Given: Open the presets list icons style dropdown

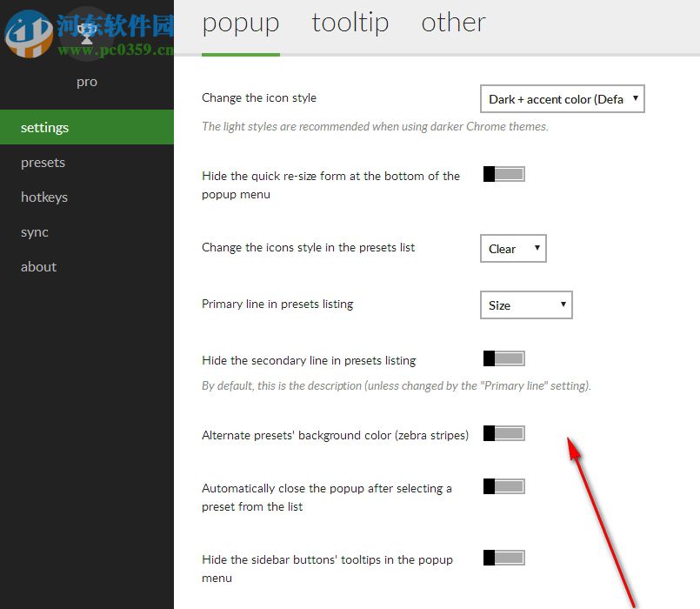Looking at the screenshot, I should coord(513,249).
